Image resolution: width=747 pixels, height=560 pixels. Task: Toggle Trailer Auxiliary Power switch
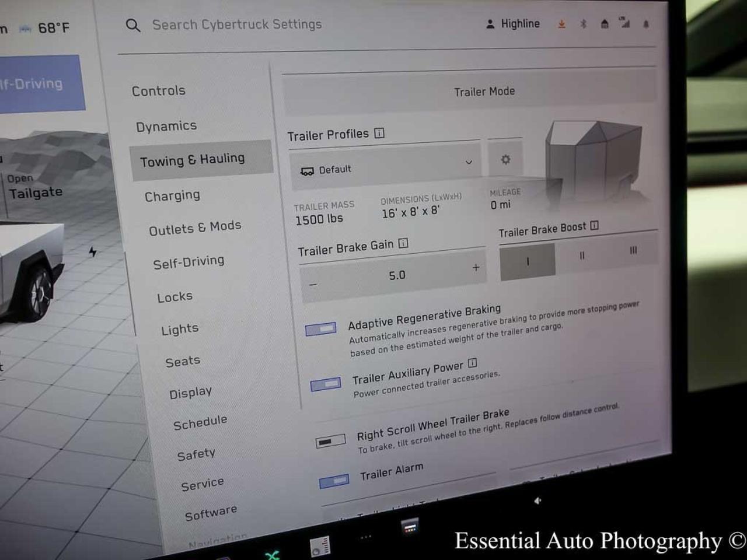point(326,384)
